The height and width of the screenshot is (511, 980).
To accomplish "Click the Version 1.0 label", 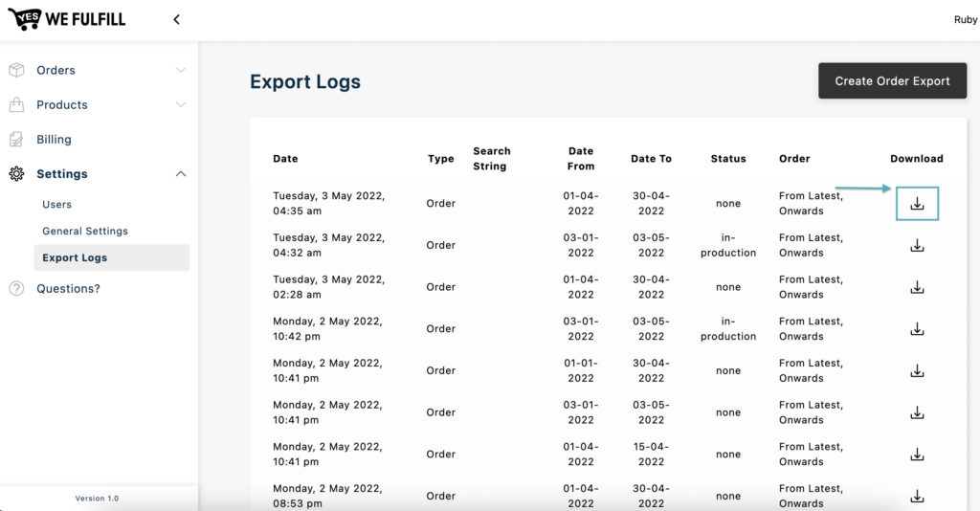I will (97, 499).
